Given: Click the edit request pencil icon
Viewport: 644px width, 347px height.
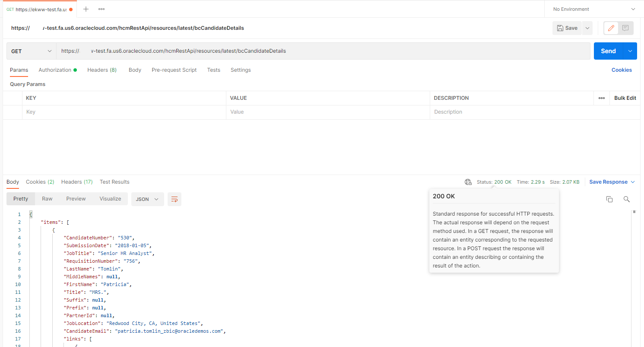Looking at the screenshot, I should (x=611, y=28).
